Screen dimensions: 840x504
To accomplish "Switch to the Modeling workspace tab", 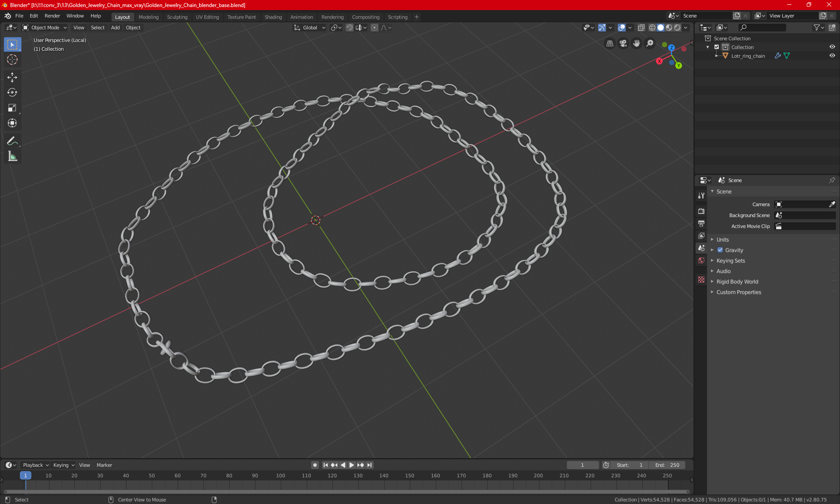I will point(148,17).
